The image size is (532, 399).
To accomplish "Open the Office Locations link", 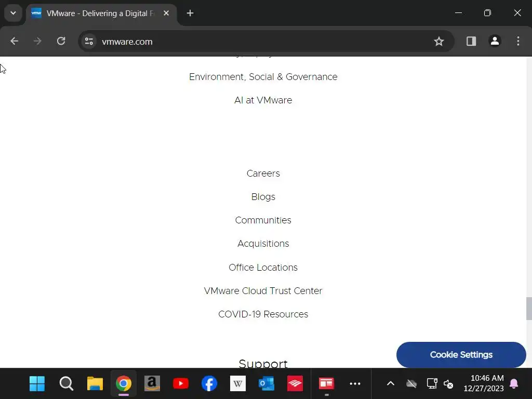I will 263,268.
